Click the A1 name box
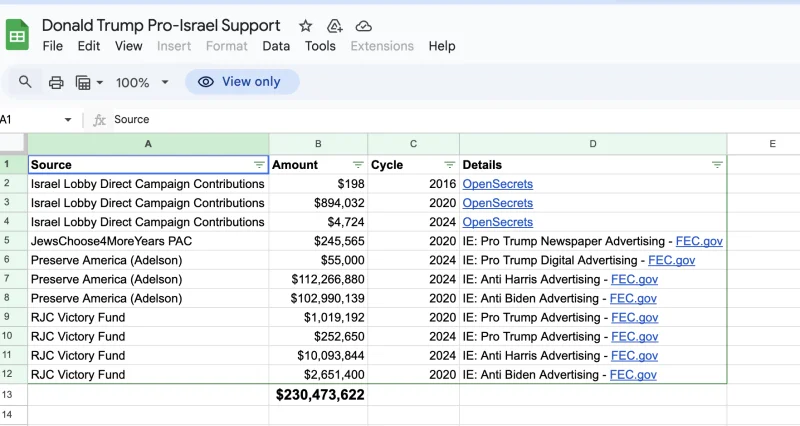This screenshot has width=800, height=426. click(32, 120)
